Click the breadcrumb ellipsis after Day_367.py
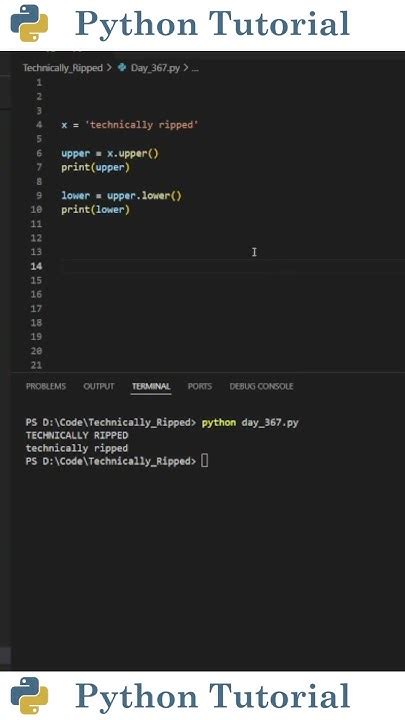This screenshot has height=720, width=405. [195, 68]
